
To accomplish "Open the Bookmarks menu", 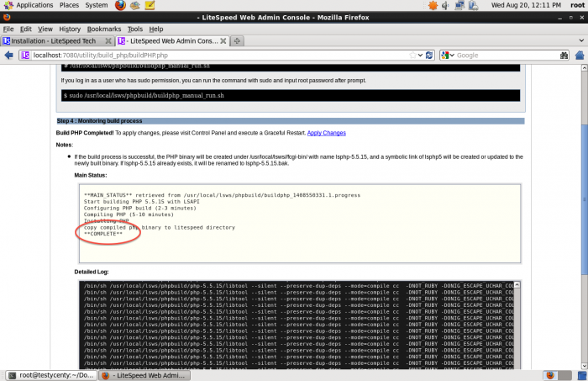I will tap(104, 29).
